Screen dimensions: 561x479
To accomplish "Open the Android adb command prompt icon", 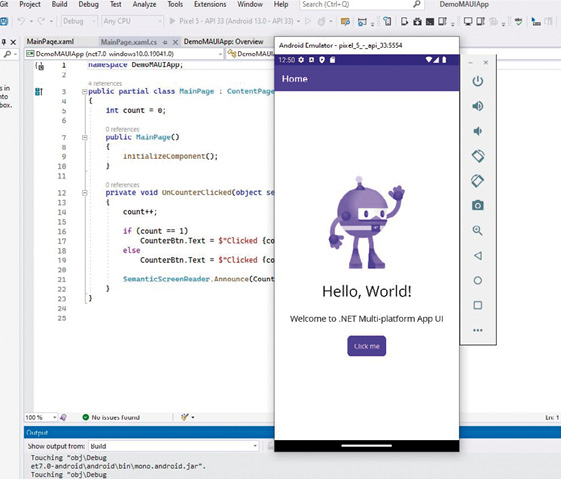I will click(x=430, y=21).
